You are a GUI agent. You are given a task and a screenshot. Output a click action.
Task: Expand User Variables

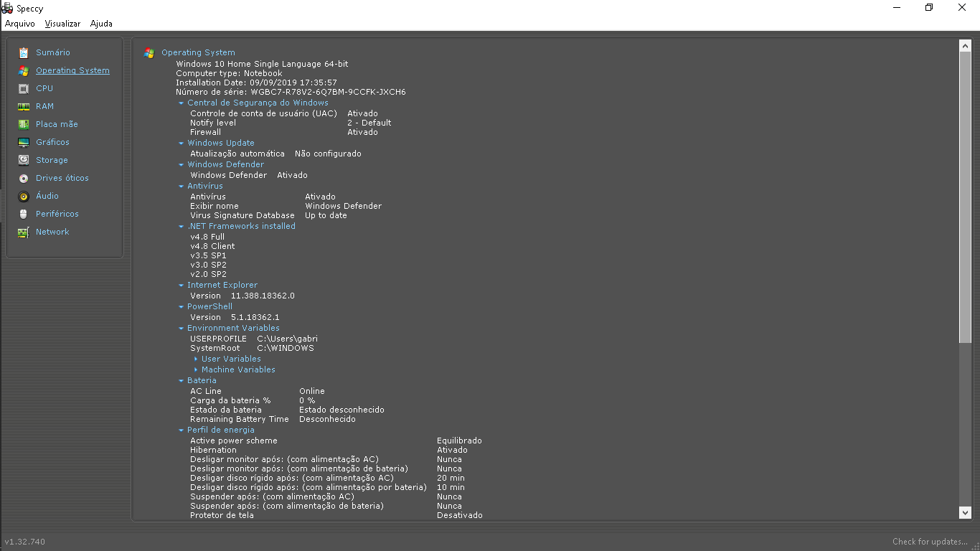pyautogui.click(x=196, y=359)
